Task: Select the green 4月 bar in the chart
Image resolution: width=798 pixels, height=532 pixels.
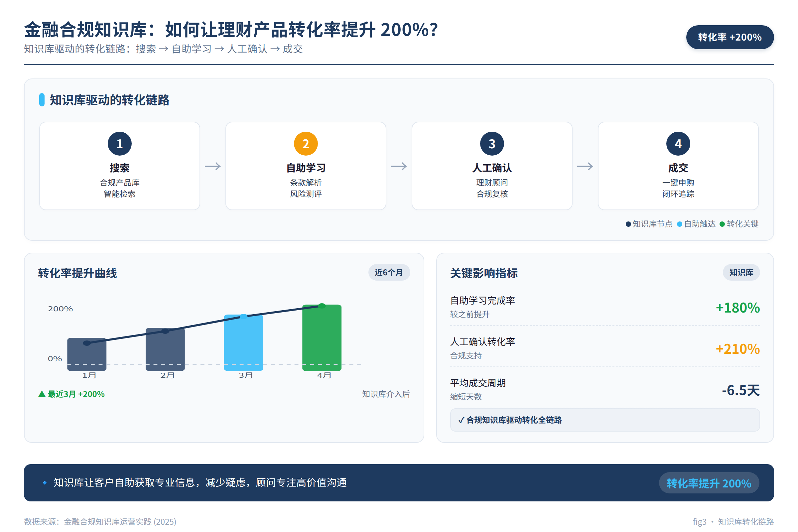Action: tap(322, 338)
